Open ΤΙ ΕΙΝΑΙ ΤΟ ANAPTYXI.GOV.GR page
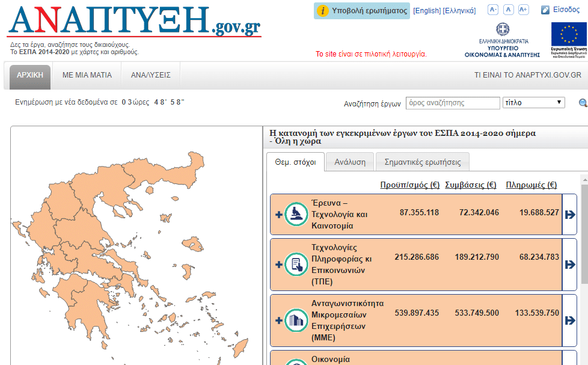The width and height of the screenshot is (588, 365). (x=528, y=75)
